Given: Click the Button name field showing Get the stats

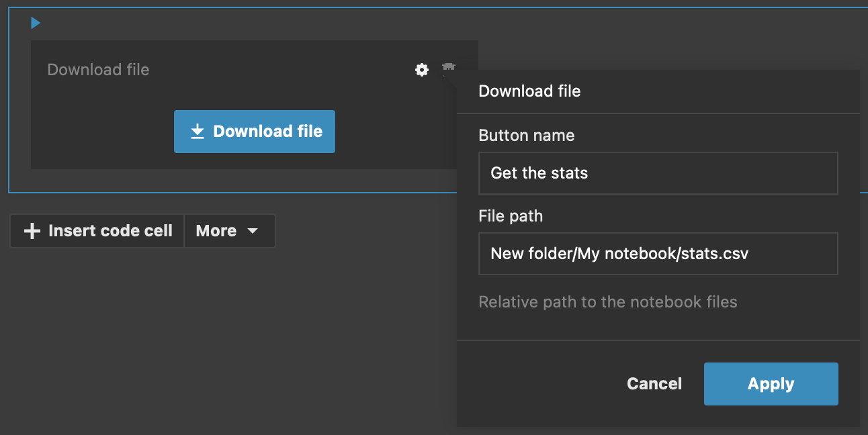Looking at the screenshot, I should (x=658, y=173).
